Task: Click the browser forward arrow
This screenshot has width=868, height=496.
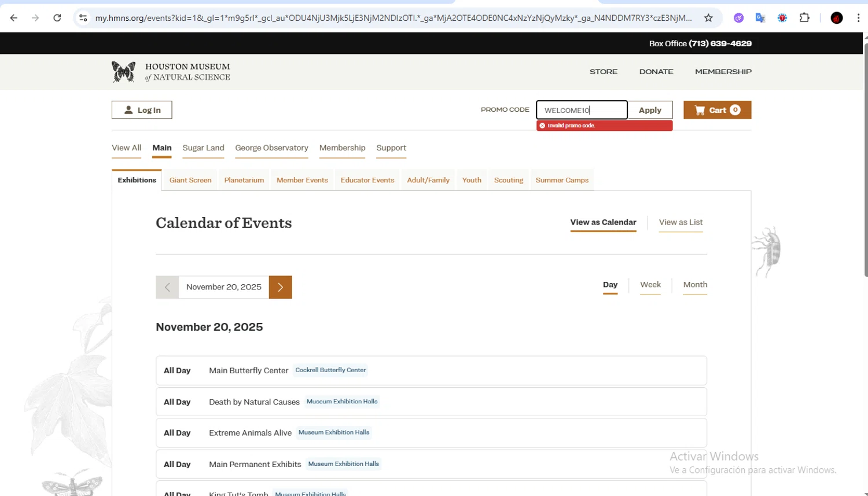Action: 35,18
